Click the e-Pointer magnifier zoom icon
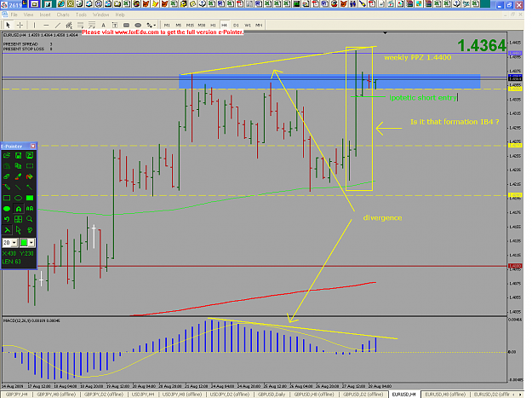The height and width of the screenshot is (398, 532). coord(30,219)
